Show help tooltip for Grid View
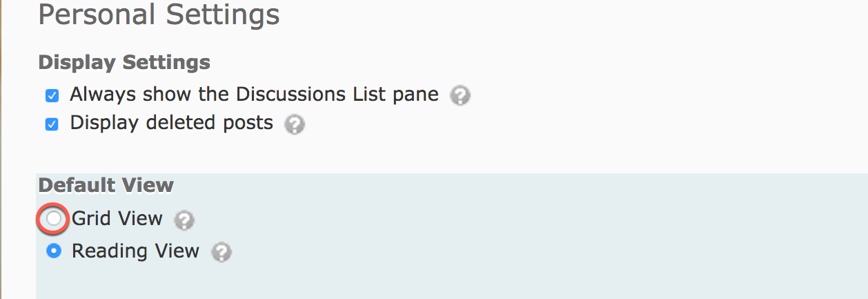The image size is (868, 299). coord(184,220)
